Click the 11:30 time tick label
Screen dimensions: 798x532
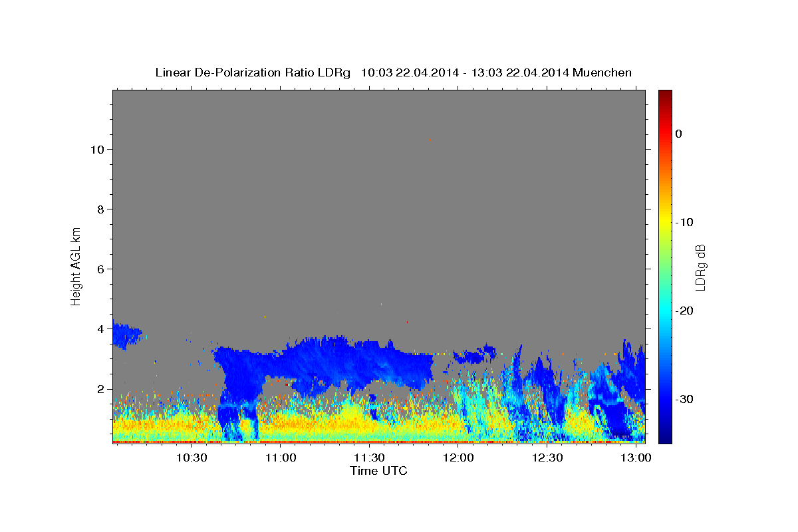tap(369, 458)
